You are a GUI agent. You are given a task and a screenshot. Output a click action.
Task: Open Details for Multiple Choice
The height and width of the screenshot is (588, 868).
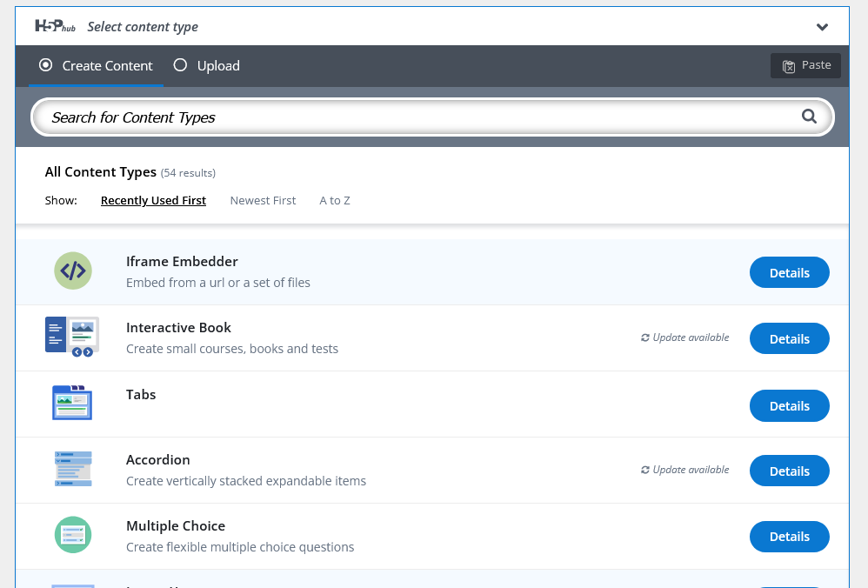790,537
